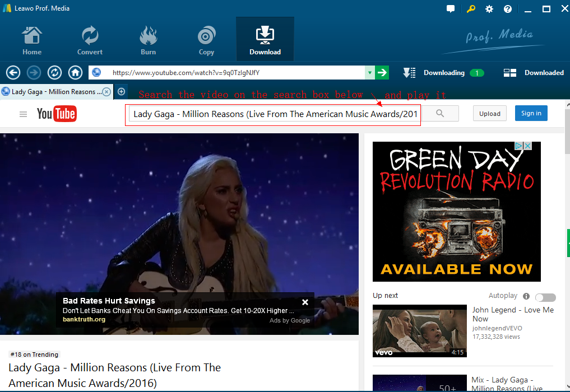Show Autoplay info tooltip icon
This screenshot has height=392, width=570.
pos(526,296)
